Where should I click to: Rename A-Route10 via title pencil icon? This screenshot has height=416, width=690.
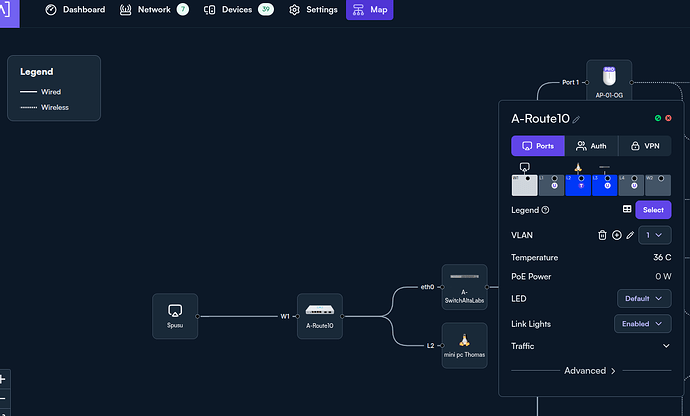tap(576, 119)
